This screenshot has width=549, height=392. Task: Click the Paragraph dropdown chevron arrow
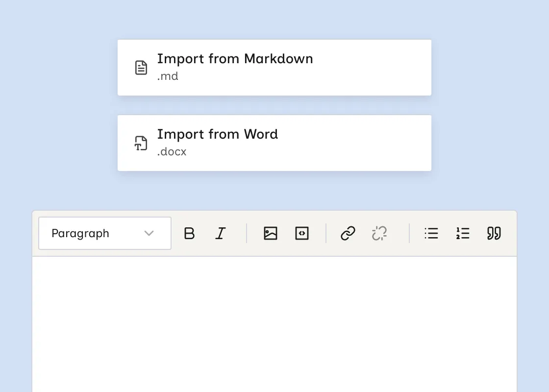point(149,233)
